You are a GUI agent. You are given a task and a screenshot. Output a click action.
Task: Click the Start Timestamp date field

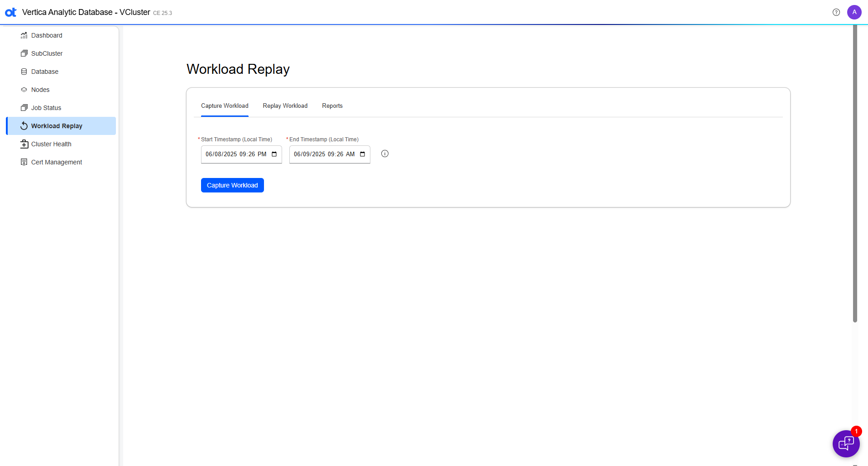point(235,154)
